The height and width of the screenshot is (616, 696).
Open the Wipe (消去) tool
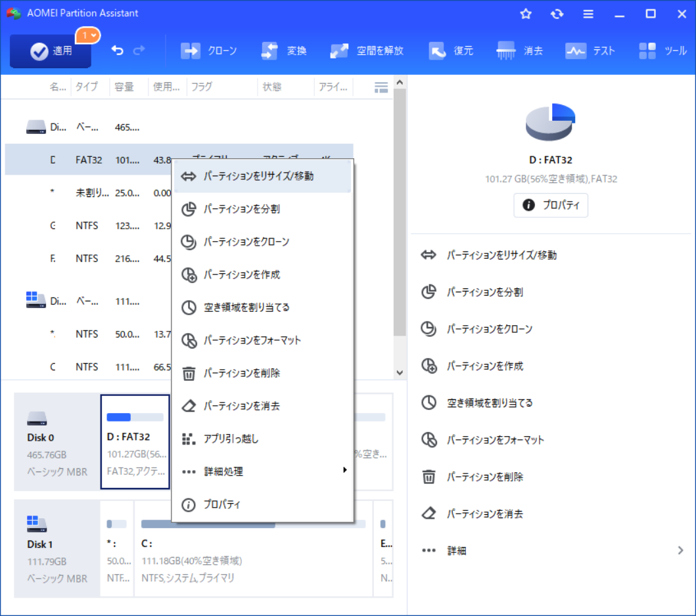520,51
